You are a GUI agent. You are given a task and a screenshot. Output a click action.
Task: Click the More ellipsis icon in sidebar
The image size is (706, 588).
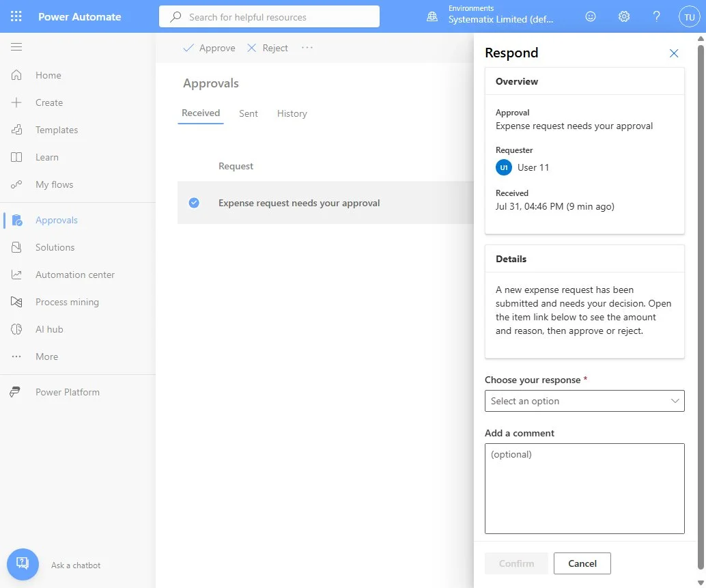16,356
